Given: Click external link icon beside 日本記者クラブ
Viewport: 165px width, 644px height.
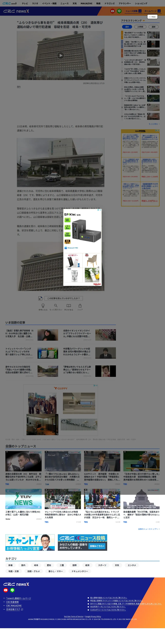Looking at the screenshot, I should (x=22, y=609).
